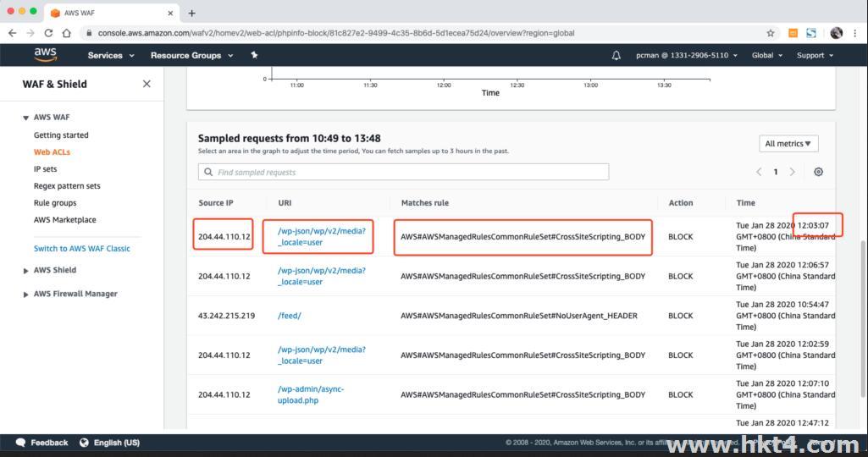Go forward with the browser forward arrow

click(x=30, y=33)
